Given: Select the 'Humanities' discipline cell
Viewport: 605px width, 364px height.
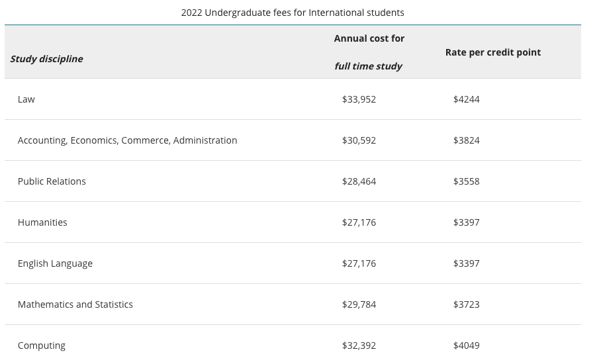Looking at the screenshot, I should (x=42, y=222).
